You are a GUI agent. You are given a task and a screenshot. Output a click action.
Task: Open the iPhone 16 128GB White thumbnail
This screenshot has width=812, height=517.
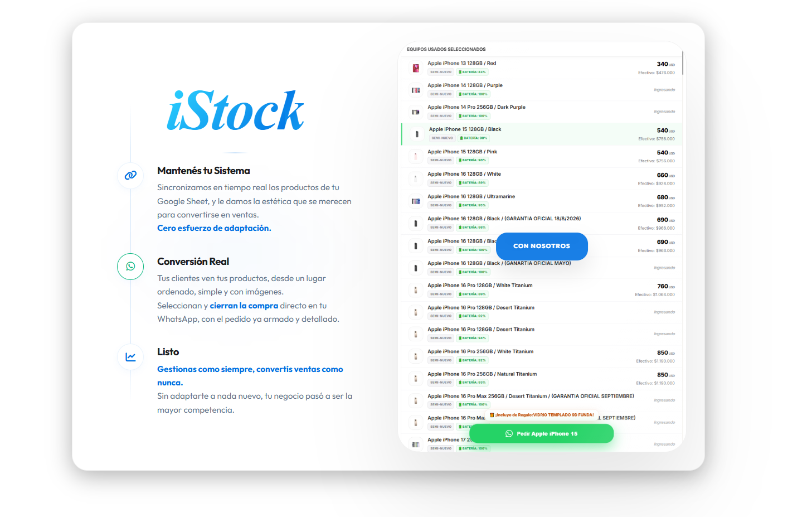416,179
